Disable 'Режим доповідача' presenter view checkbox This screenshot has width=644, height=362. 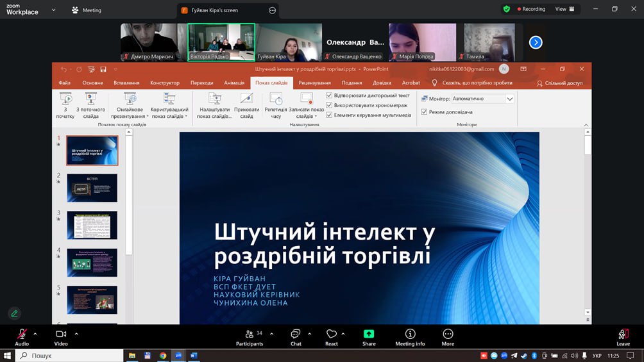coord(424,111)
